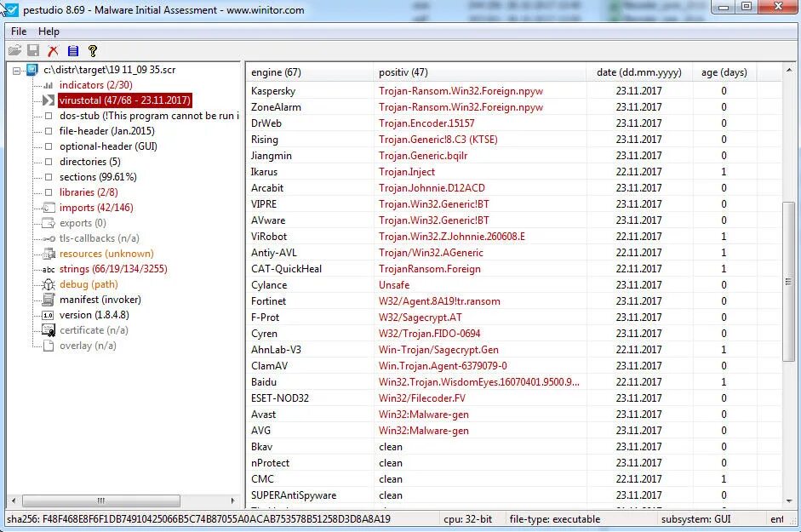Screen dimensions: 801x532
Task: Collapse the root file tree node
Action: [x=17, y=71]
